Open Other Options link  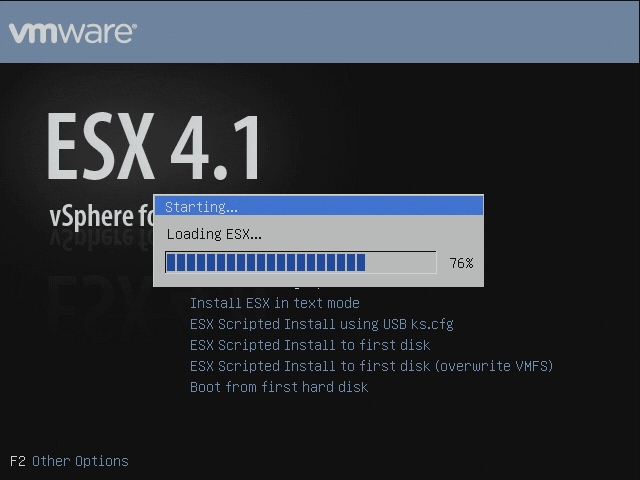80,461
